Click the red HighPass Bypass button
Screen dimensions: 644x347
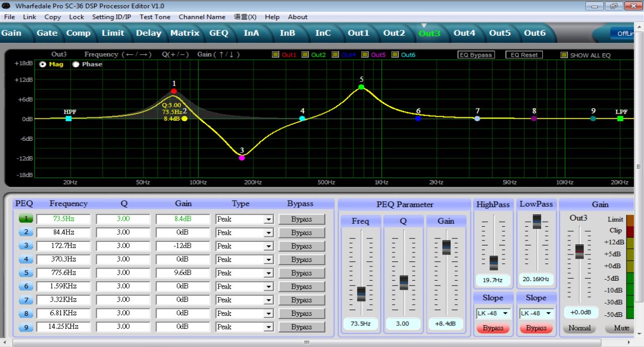[x=493, y=328]
